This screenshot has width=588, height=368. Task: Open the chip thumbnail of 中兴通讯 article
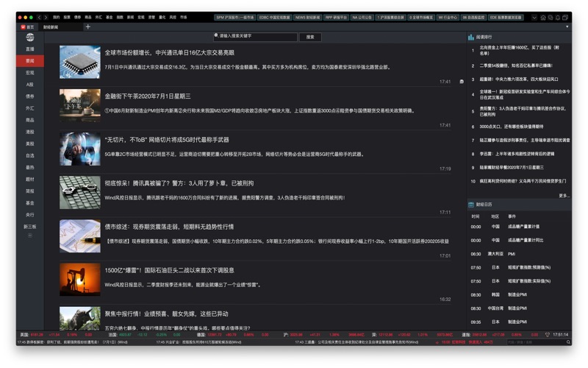coord(80,62)
